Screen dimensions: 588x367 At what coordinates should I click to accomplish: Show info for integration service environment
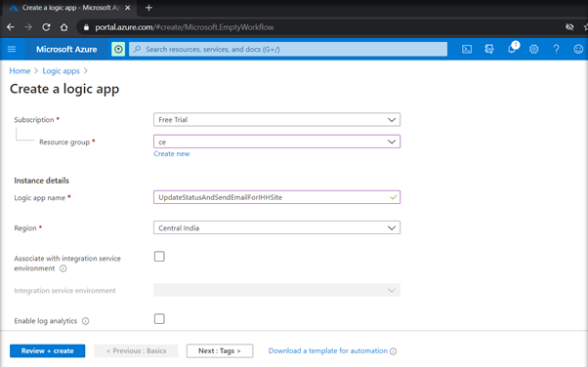coord(63,268)
